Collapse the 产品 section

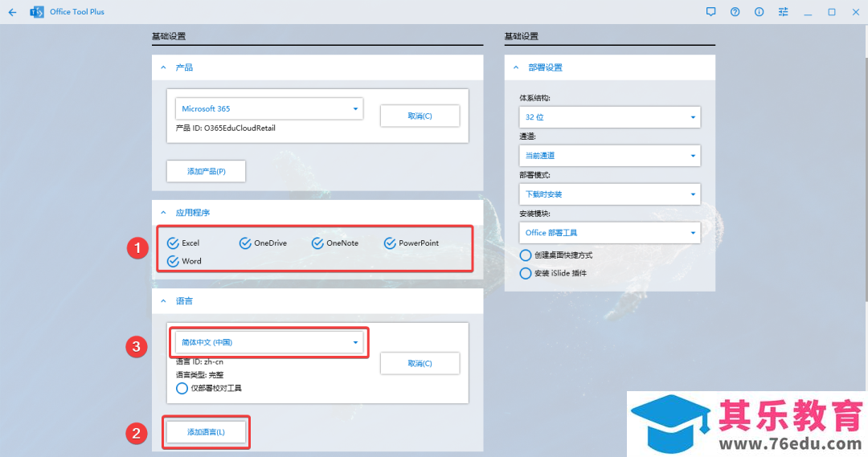pyautogui.click(x=163, y=67)
